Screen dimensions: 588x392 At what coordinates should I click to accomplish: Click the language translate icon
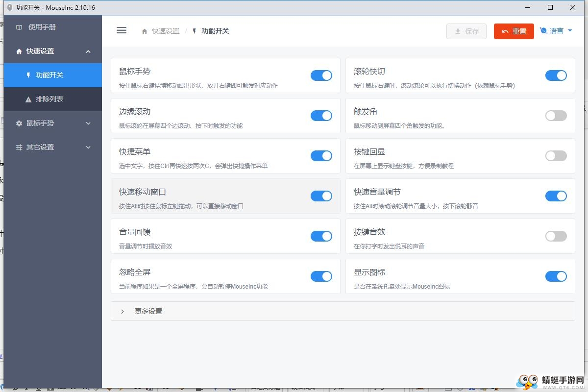tap(543, 31)
